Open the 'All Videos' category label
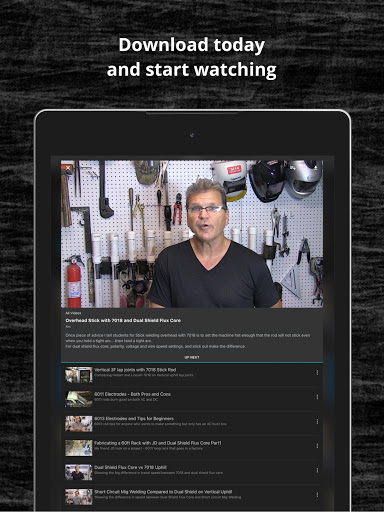 coord(73,313)
